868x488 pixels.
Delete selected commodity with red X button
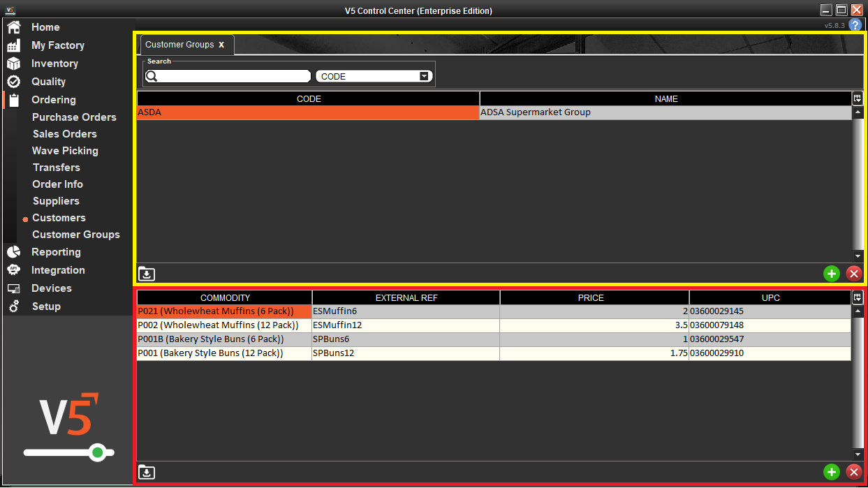(x=854, y=472)
